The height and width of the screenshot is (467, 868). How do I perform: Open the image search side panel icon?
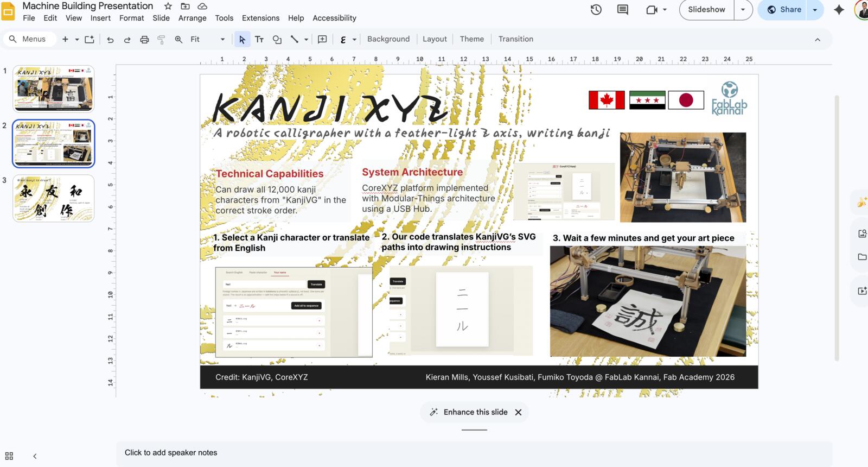(x=861, y=233)
